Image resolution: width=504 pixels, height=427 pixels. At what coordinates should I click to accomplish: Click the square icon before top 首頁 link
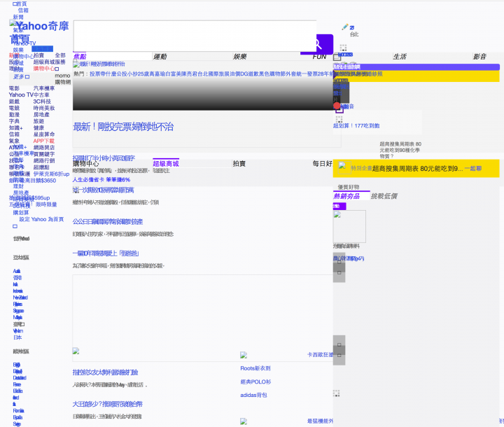pyautogui.click(x=15, y=4)
